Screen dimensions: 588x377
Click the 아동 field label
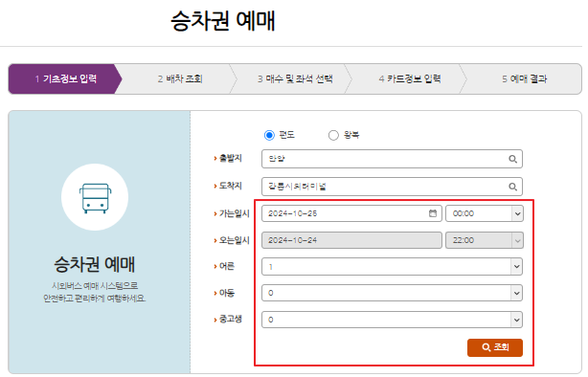pyautogui.click(x=227, y=293)
